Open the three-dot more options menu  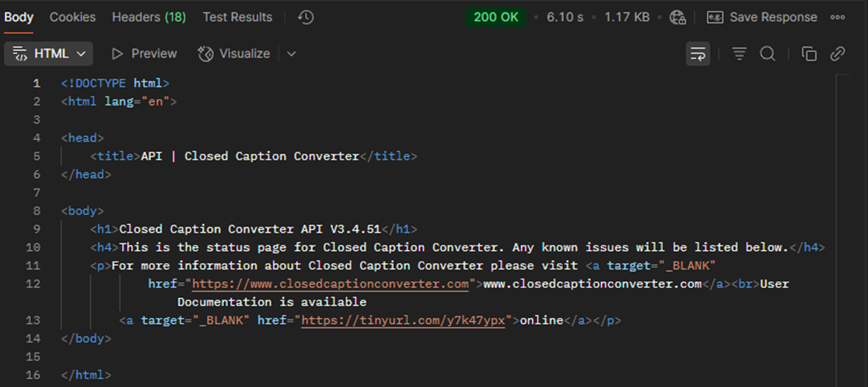coord(838,17)
